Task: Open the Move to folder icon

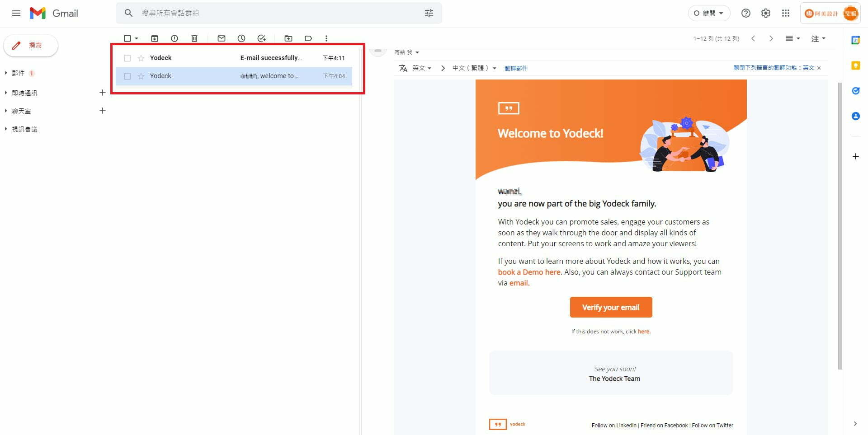Action: coord(288,38)
